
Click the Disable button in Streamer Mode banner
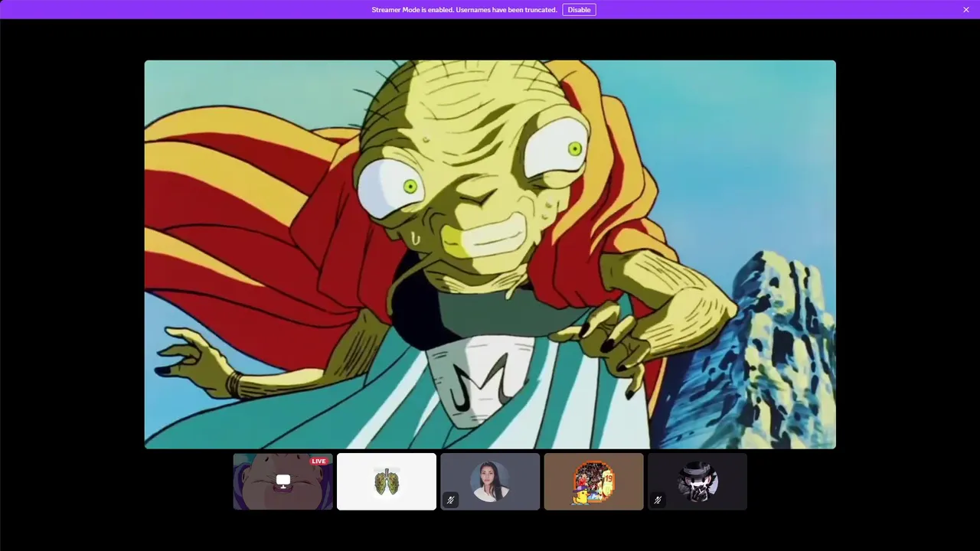(579, 10)
